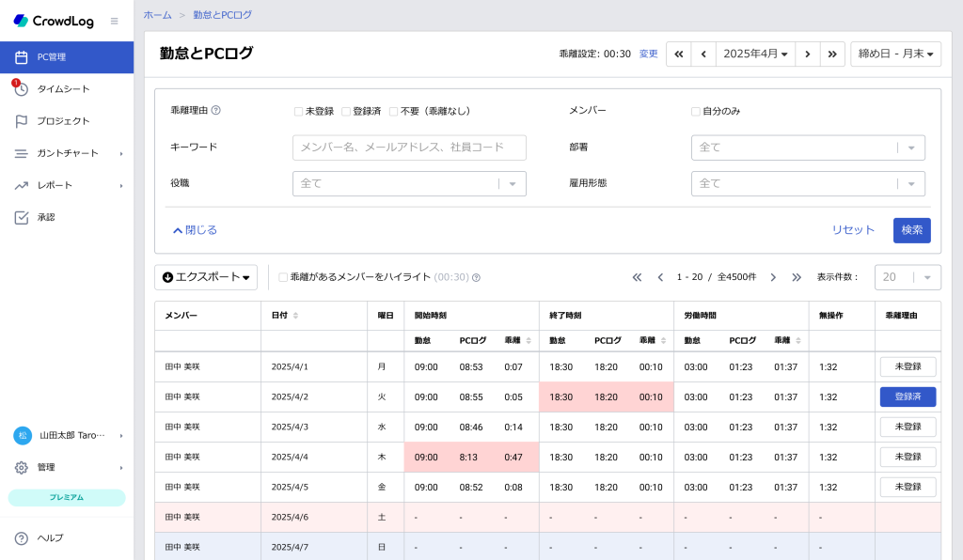Select PC管理 in the sidebar
Screen dimensions: 963x560
(x=67, y=57)
